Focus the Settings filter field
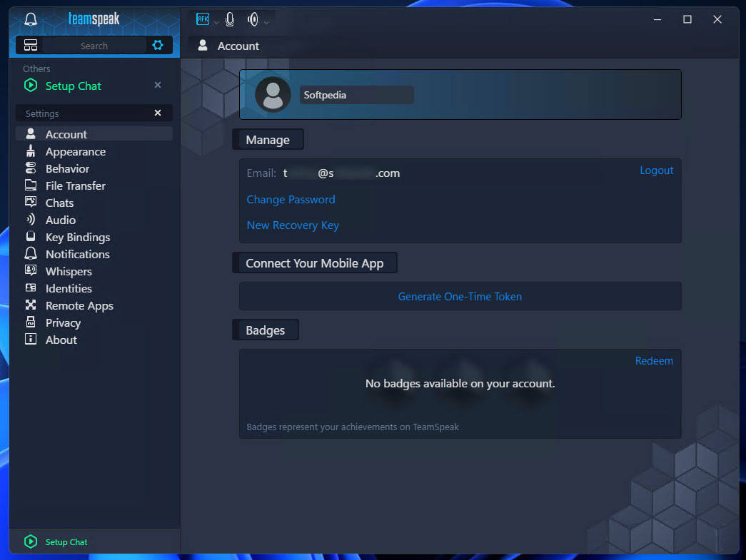This screenshot has width=746, height=560. (86, 113)
